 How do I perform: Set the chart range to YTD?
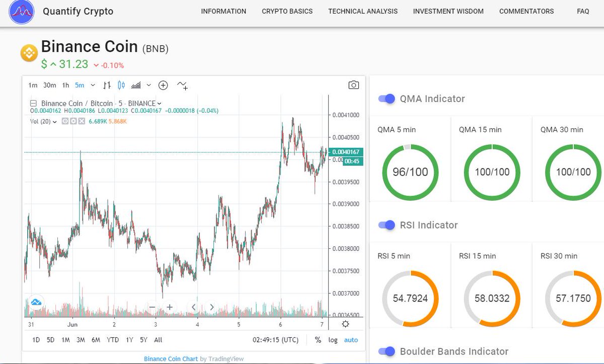113,340
